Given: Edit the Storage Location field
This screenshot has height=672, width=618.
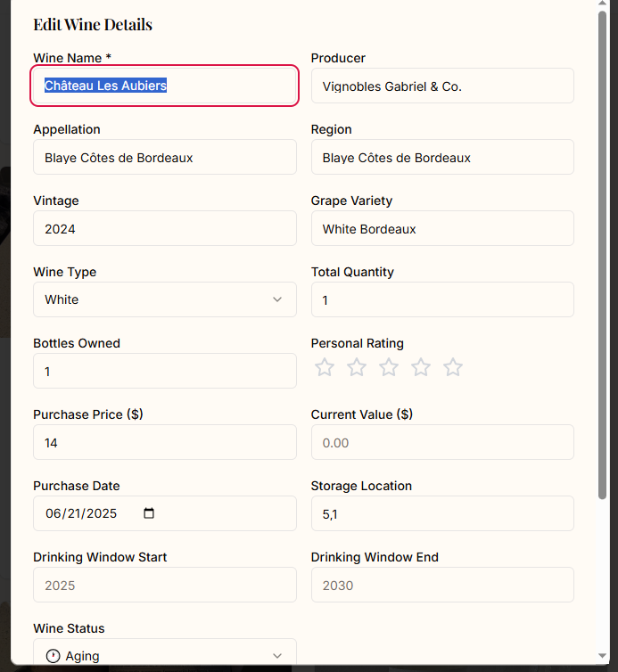Looking at the screenshot, I should pos(442,513).
